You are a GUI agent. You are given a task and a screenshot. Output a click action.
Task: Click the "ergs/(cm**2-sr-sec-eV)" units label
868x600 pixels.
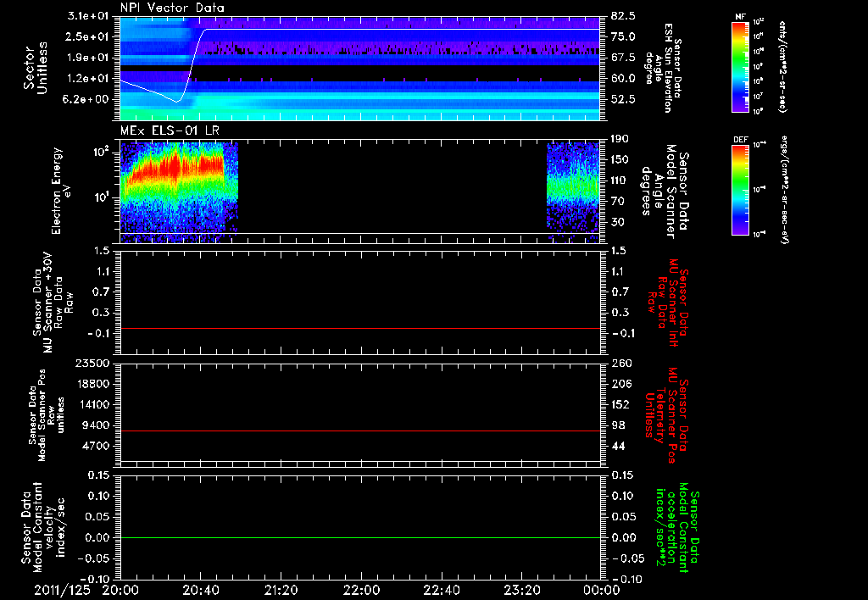click(784, 190)
